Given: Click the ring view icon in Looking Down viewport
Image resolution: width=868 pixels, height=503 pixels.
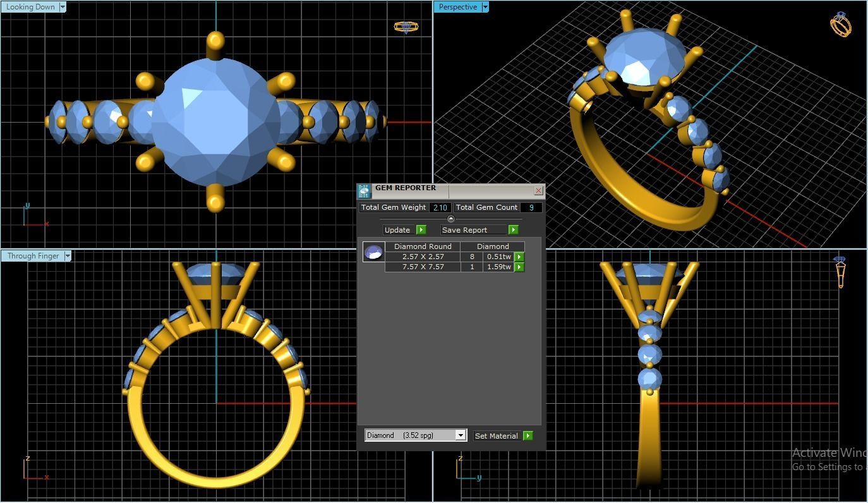Looking at the screenshot, I should 406,27.
